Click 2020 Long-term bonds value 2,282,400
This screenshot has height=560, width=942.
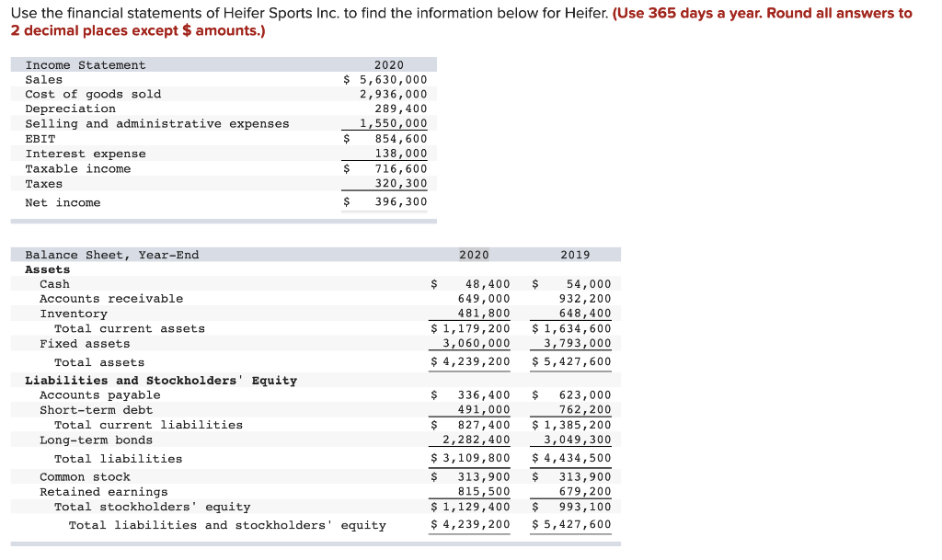[x=476, y=440]
